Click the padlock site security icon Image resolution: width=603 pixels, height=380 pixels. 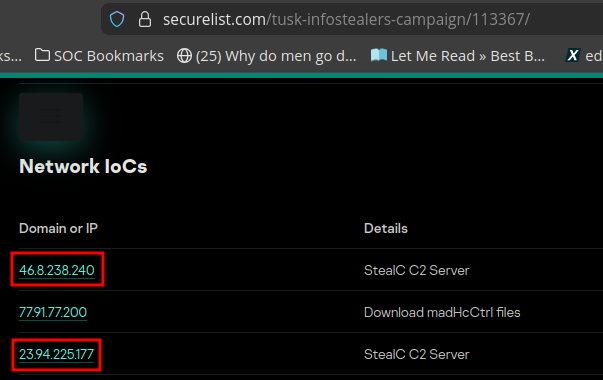pyautogui.click(x=145, y=19)
